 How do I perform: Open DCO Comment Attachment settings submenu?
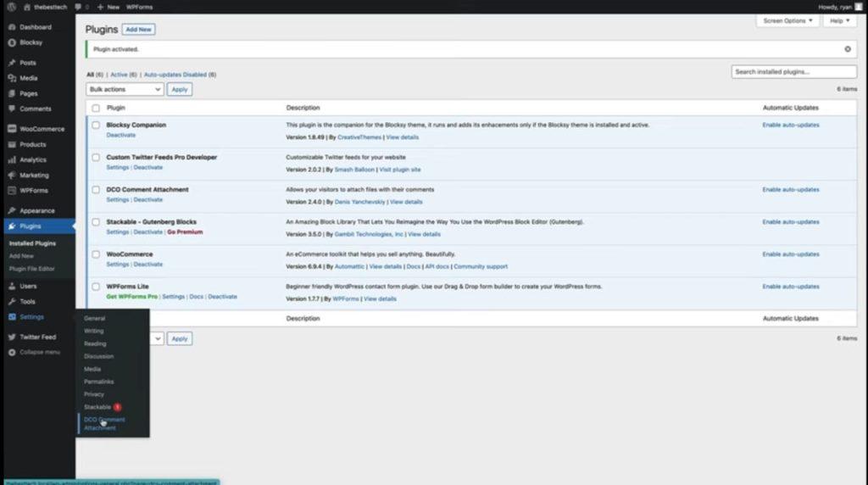point(104,424)
